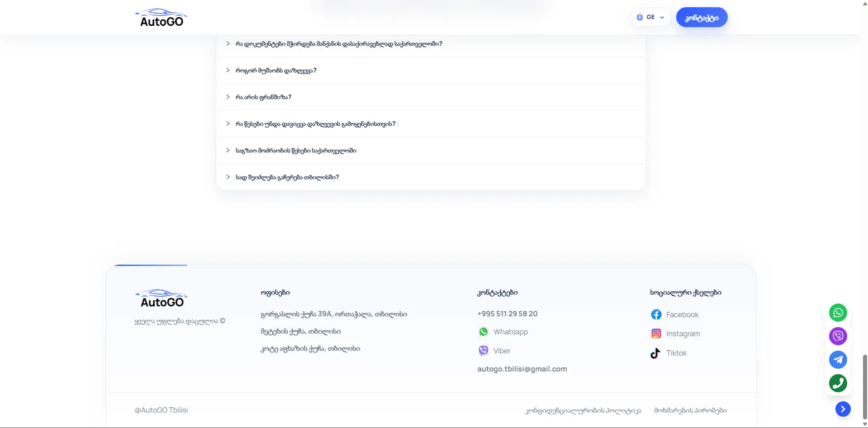Viewport: 868px width, 428px height.
Task: Expand სად შეიძლება გაჩერება თბილისში?
Action: [x=431, y=177]
